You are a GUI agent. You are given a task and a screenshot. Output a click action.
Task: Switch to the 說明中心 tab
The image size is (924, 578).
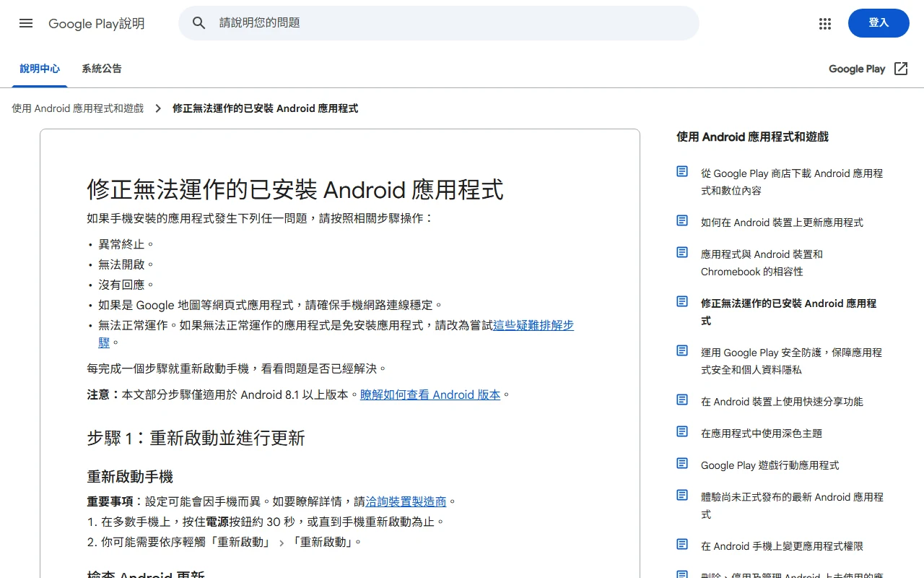coord(40,69)
